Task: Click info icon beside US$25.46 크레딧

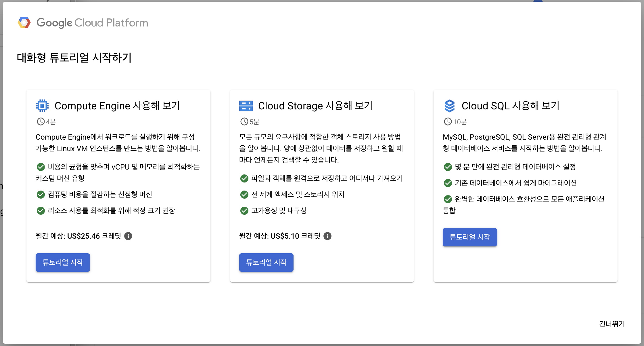Action: click(x=128, y=236)
